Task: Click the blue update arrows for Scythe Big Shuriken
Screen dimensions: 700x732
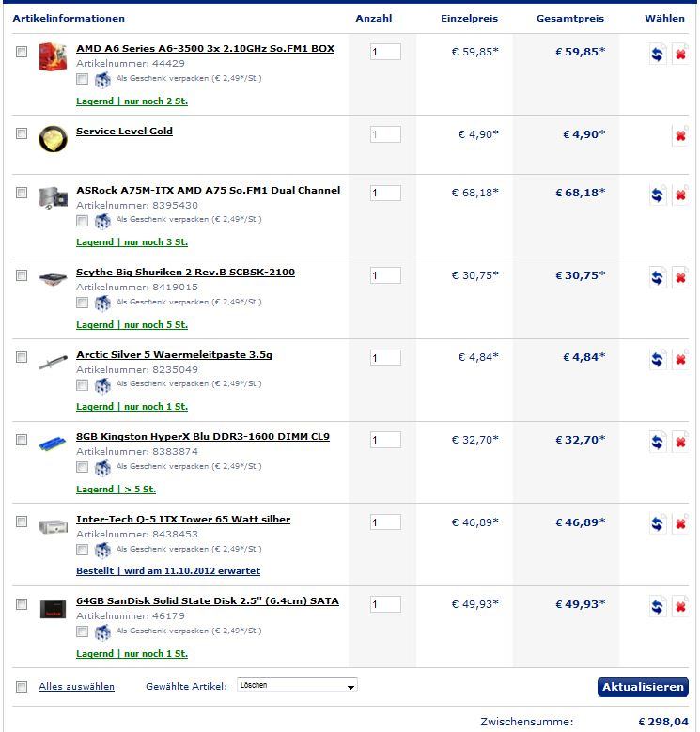Action: 657,278
